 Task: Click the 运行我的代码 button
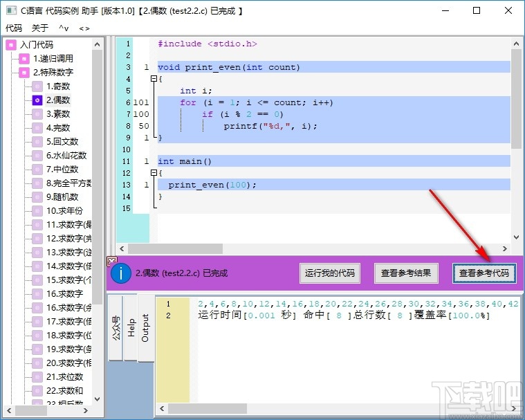click(x=330, y=273)
